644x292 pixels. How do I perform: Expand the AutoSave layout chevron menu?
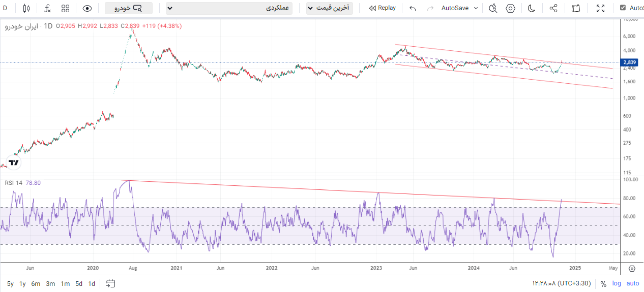click(476, 8)
